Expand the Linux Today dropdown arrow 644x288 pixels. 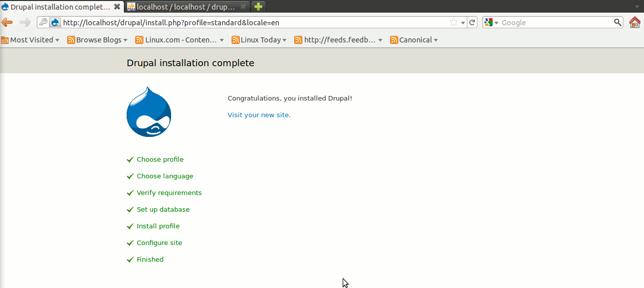pos(285,40)
